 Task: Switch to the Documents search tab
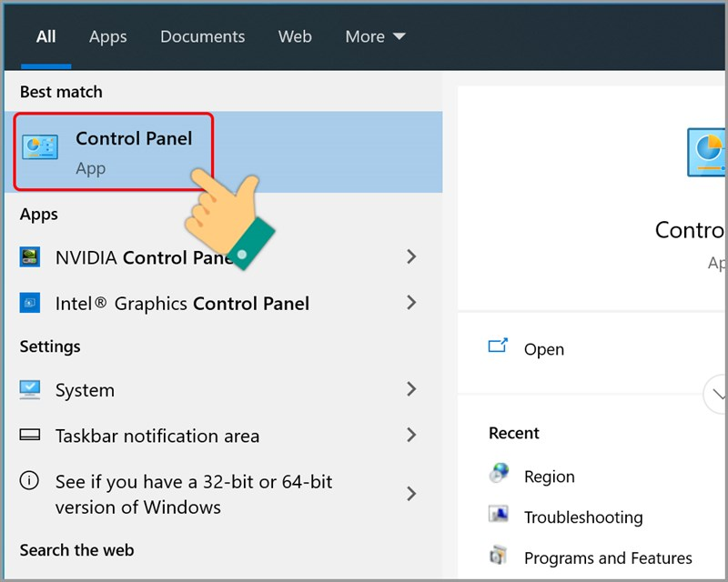tap(202, 36)
